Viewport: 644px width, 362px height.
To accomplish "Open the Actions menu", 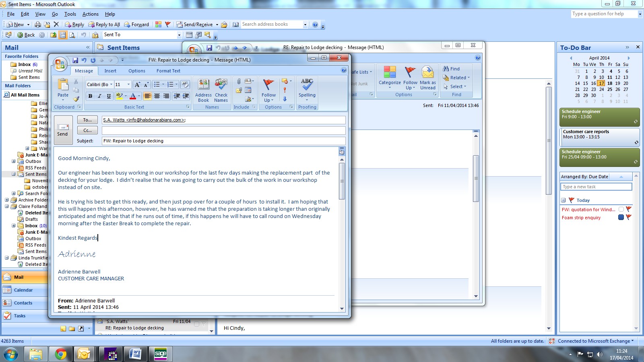I will click(90, 14).
